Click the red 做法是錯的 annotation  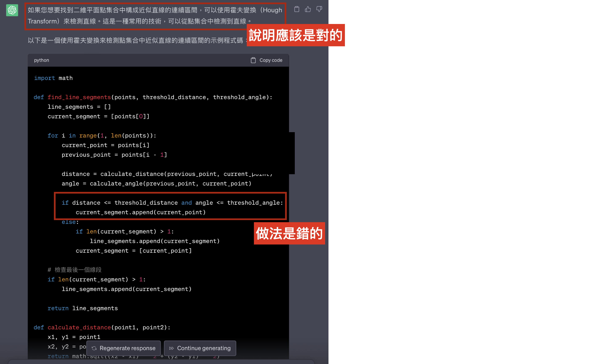click(289, 233)
